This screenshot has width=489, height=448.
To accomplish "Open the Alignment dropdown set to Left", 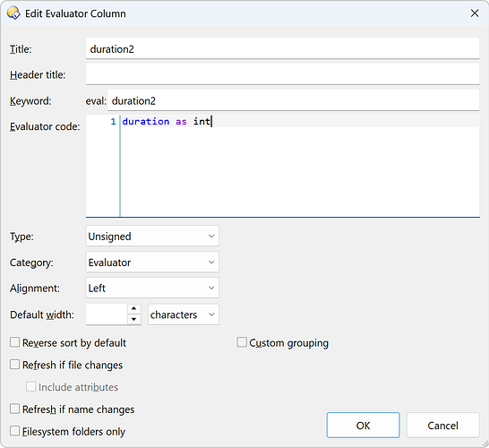I will 152,288.
